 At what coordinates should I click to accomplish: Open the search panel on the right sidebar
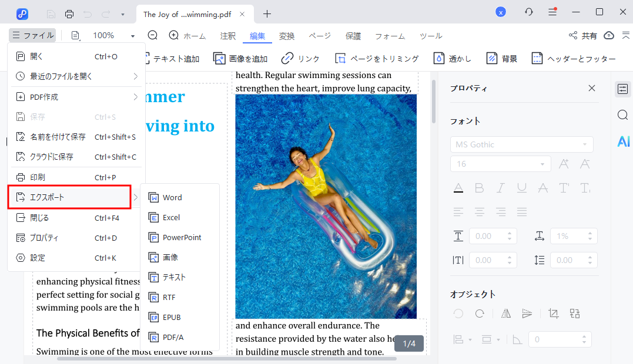pyautogui.click(x=623, y=115)
